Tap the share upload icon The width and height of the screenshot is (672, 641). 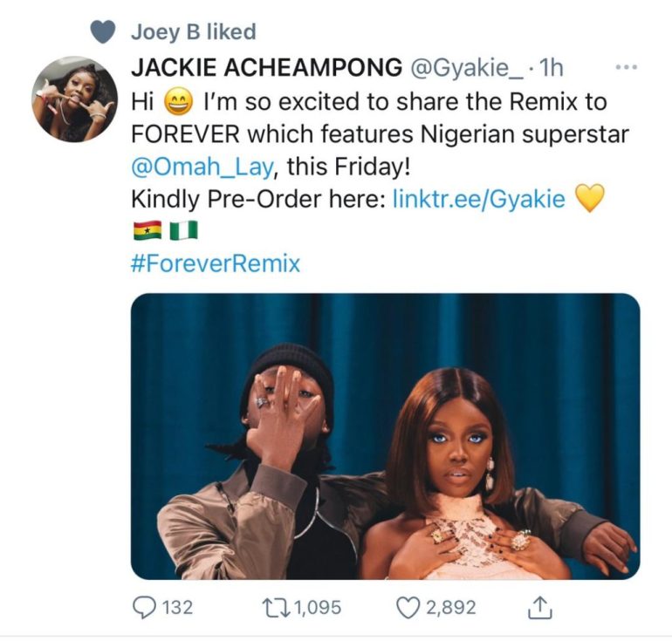[539, 606]
